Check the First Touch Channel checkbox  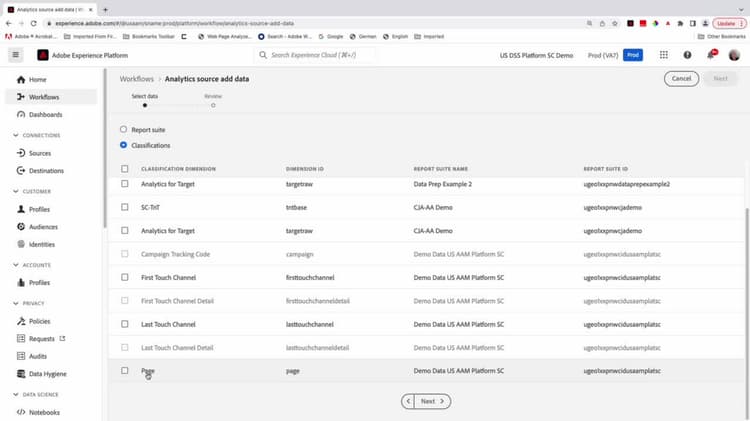pyautogui.click(x=125, y=277)
